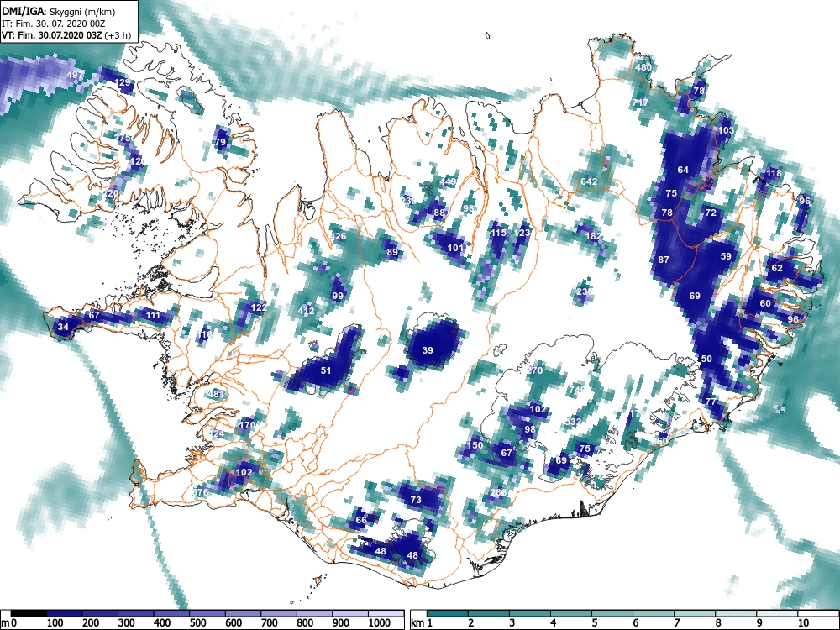Screen dimensions: 840x630
Task: Click the visibility value 59 on the map
Action: point(726,256)
